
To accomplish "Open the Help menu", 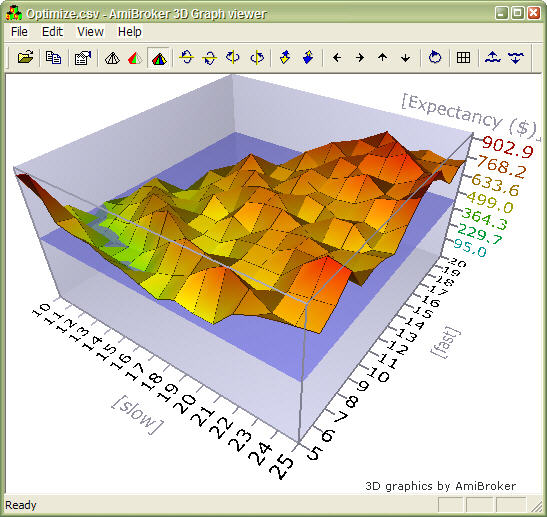I will coord(129,32).
